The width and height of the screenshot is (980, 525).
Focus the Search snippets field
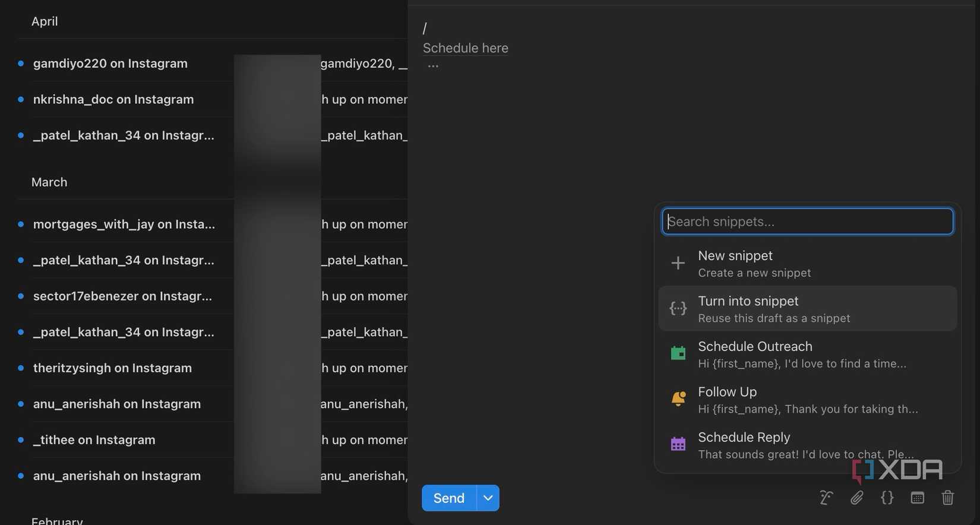(808, 222)
